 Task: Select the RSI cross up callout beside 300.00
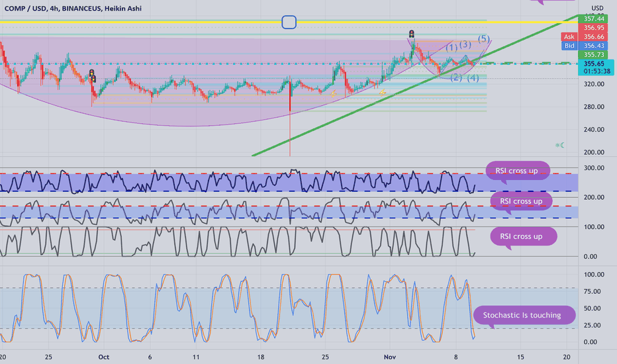coord(518,171)
